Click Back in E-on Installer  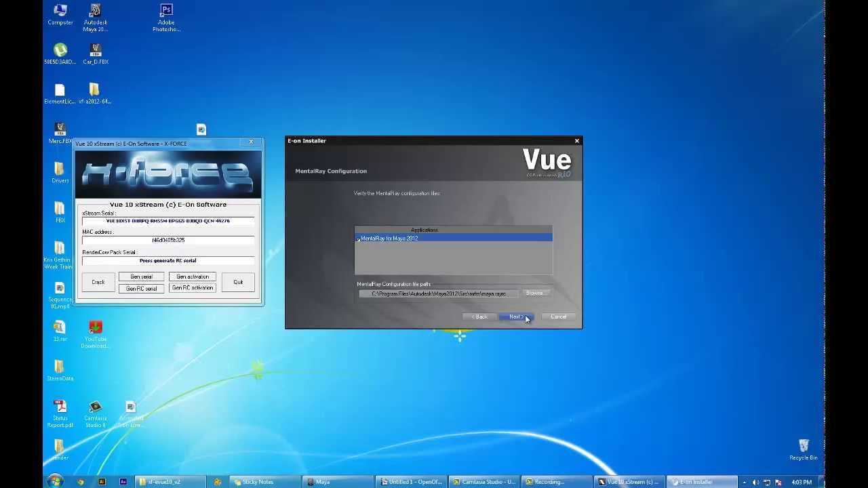(480, 317)
